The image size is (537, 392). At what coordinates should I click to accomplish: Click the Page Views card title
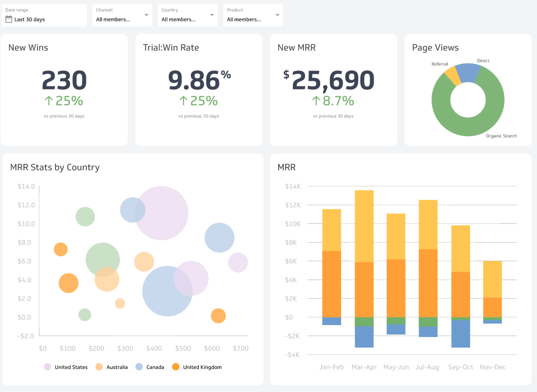[x=435, y=47]
